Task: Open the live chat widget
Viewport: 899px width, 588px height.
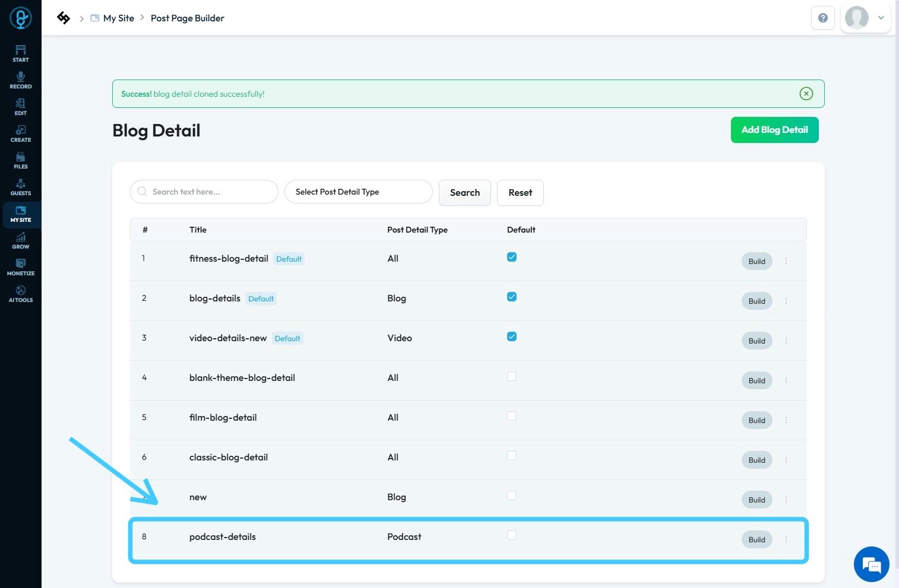Action: click(x=871, y=564)
